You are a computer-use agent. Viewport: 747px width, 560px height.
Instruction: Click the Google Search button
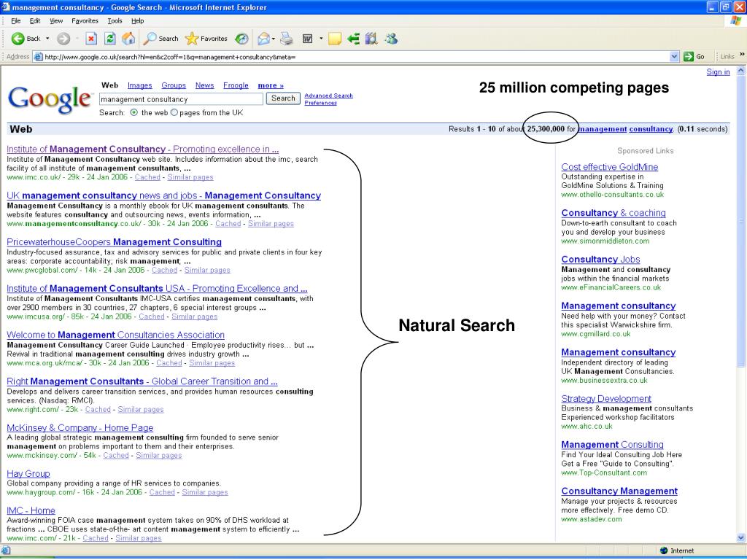click(x=283, y=98)
